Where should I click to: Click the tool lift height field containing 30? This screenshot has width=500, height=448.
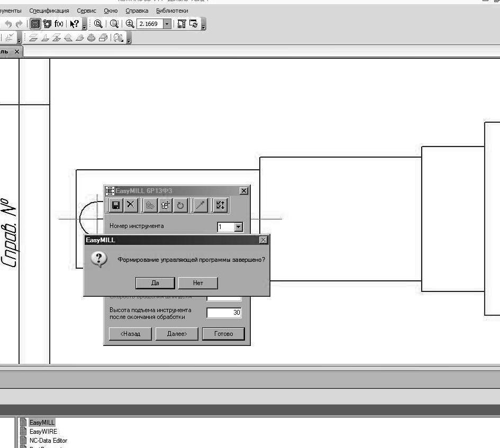click(224, 313)
